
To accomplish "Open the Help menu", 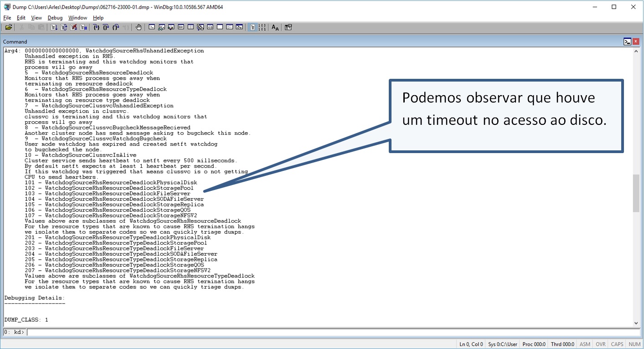I will coord(98,18).
